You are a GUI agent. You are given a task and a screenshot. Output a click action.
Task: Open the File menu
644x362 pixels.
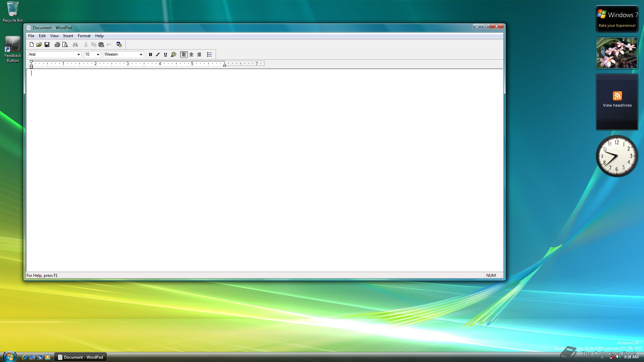tap(31, 36)
